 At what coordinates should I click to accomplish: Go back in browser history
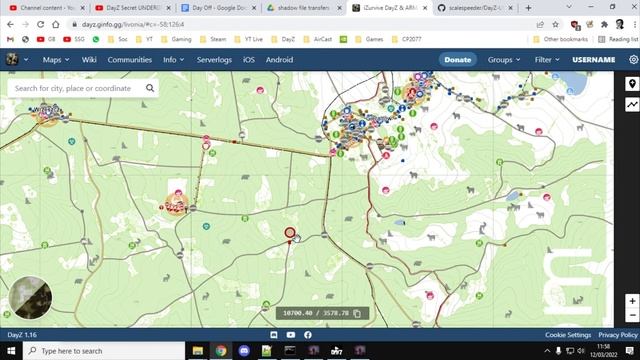[10, 24]
